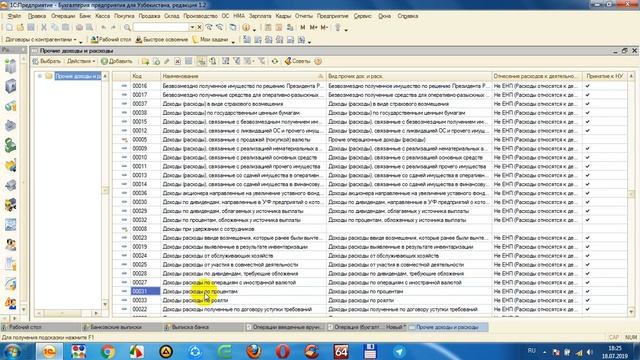Open Telegram from taskbar
The width and height of the screenshot is (640, 360).
(399, 351)
